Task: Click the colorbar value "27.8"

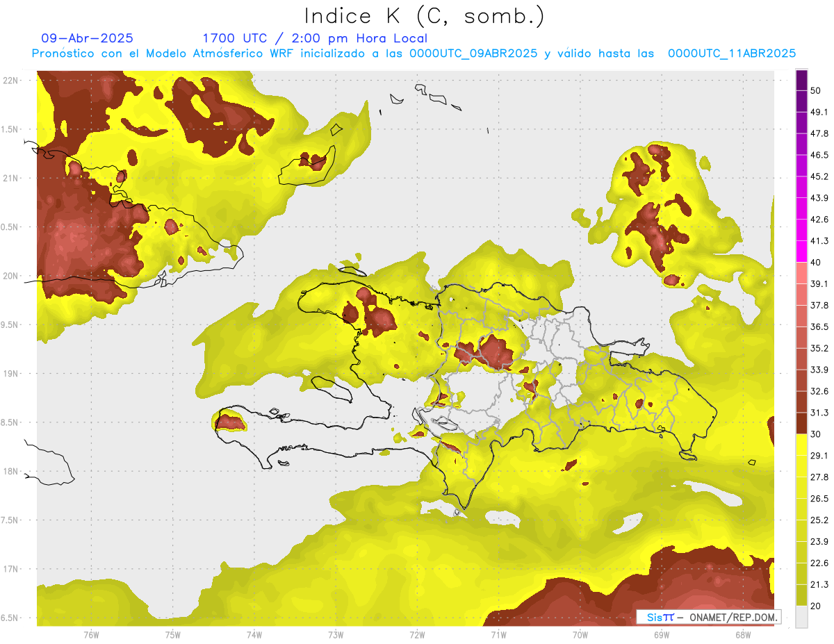Action: (819, 477)
